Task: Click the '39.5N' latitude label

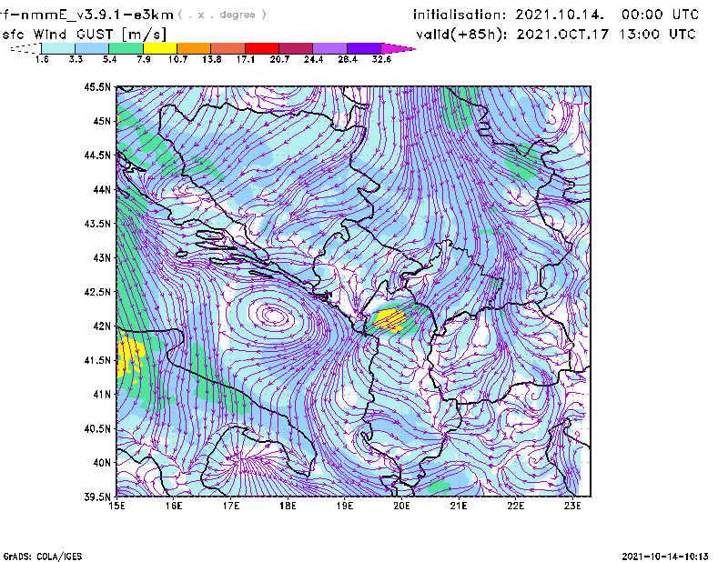Action: point(97,497)
